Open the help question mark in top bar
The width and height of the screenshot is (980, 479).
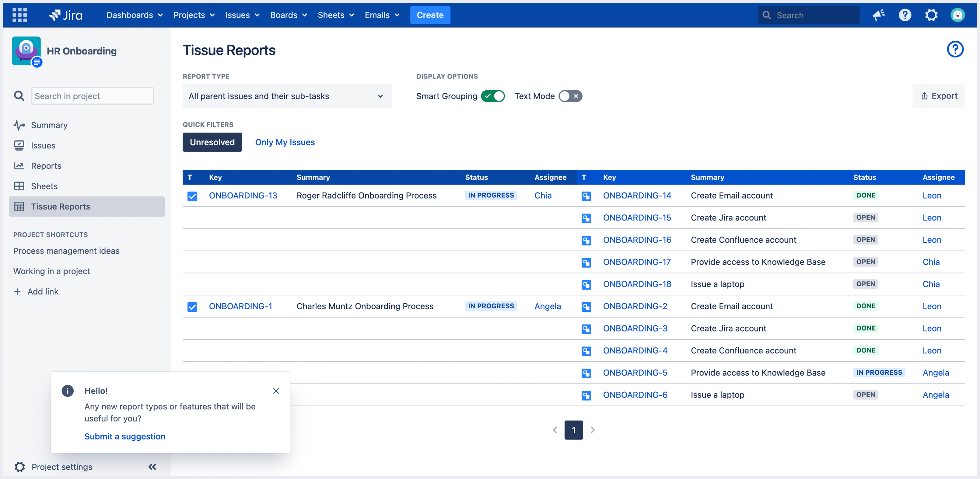pos(905,15)
